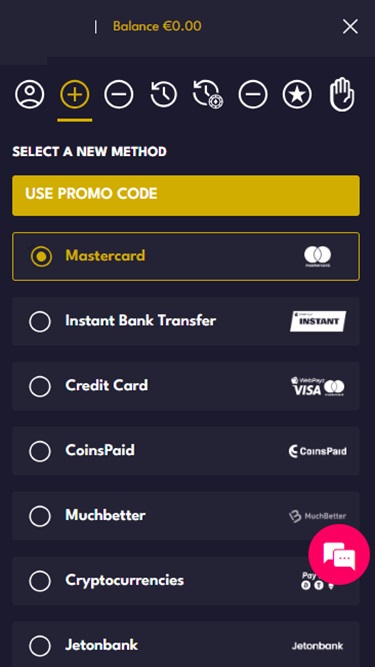Viewport: 375px width, 667px height.
Task: Open the betting history clock-with-chip icon
Action: [208, 94]
